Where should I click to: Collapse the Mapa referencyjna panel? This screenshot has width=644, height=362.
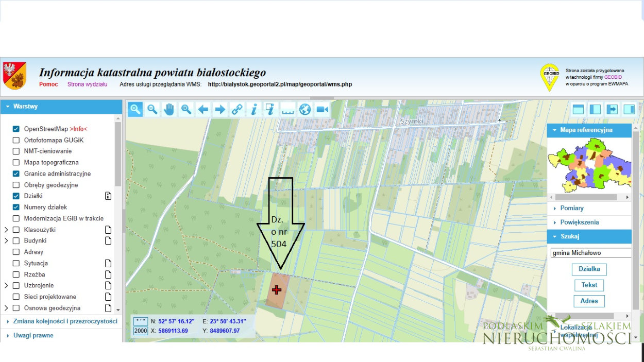tap(589, 130)
